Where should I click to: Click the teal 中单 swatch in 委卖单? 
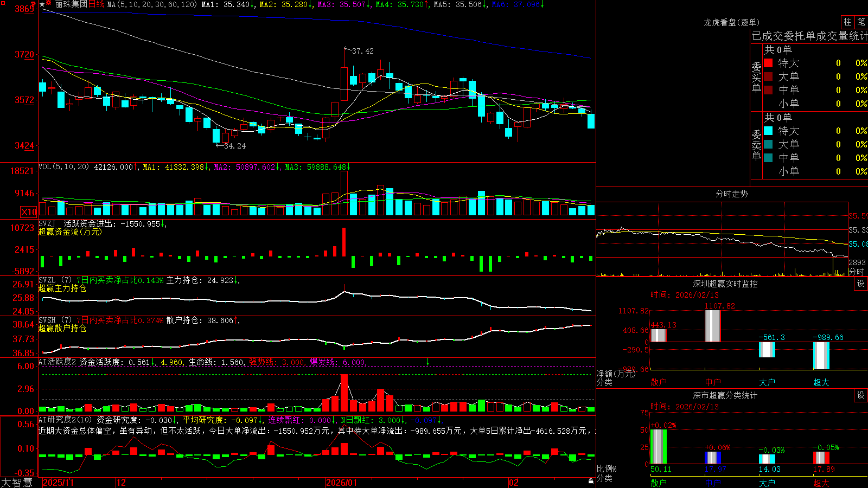768,158
